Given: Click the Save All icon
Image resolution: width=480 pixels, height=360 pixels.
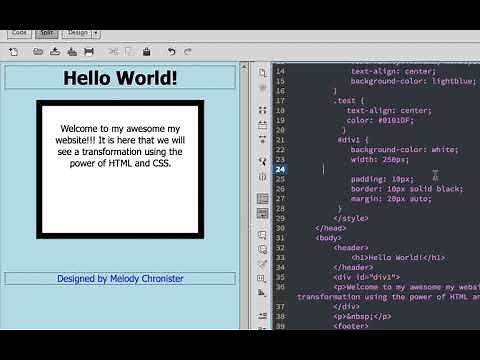Looking at the screenshot, I should pyautogui.click(x=72, y=52).
